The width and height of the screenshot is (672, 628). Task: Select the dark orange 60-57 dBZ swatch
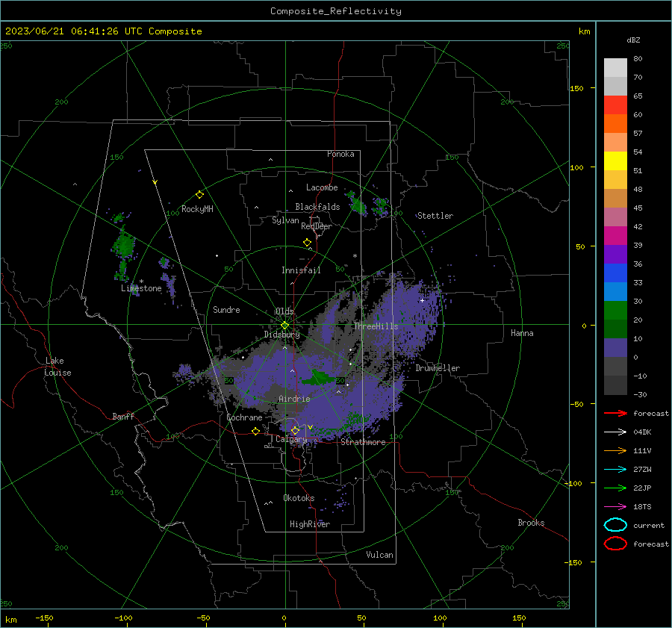click(615, 124)
